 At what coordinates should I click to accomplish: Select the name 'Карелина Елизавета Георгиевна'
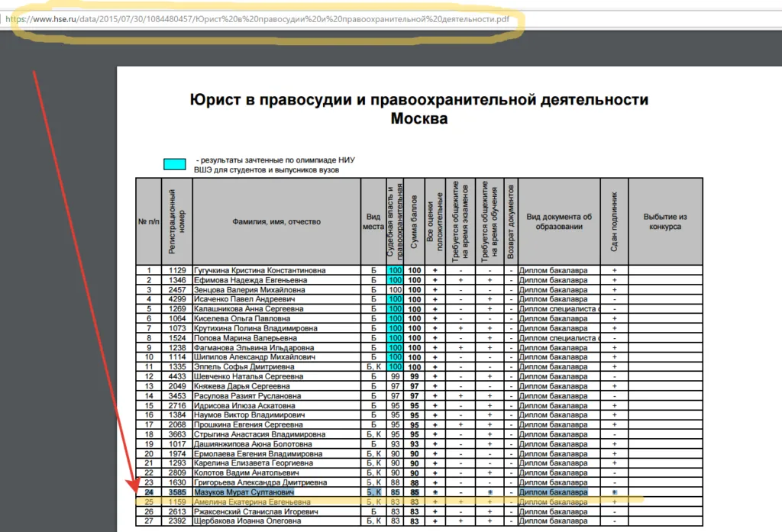tap(254, 463)
